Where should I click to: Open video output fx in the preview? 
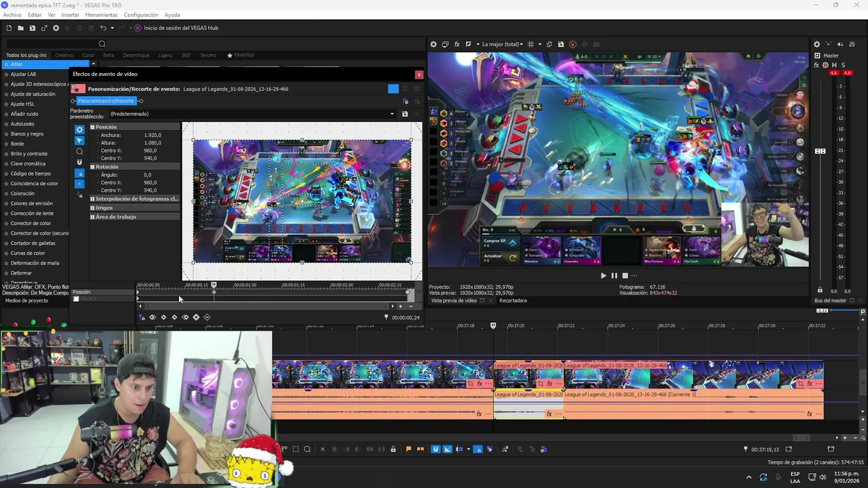(456, 44)
